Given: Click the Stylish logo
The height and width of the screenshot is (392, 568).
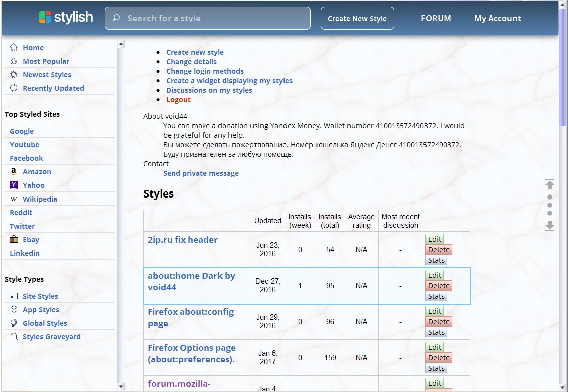Looking at the screenshot, I should [66, 17].
